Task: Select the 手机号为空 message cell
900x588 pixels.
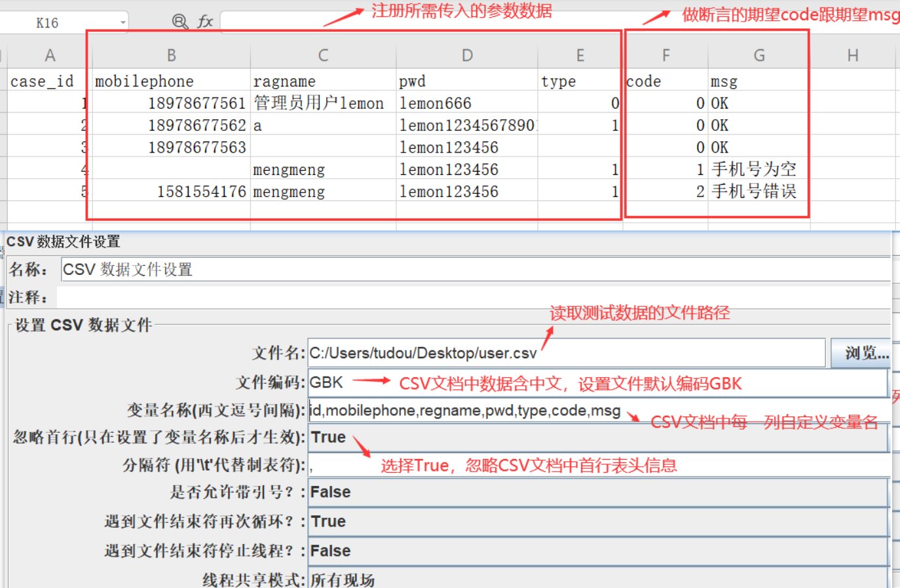Action: click(x=759, y=170)
